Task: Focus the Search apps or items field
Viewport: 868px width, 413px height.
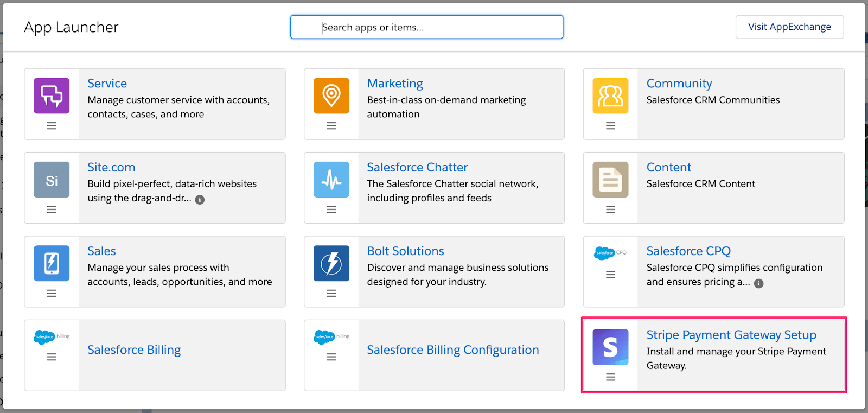Action: point(426,27)
